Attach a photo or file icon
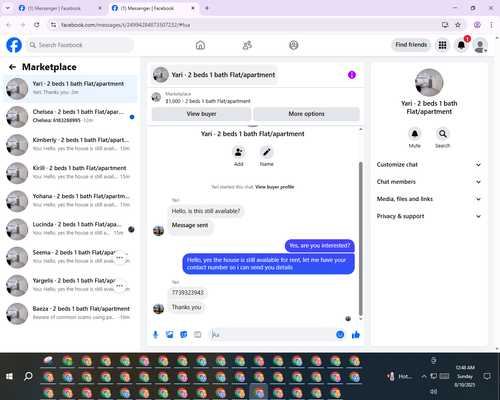This screenshot has height=400, width=500. [x=170, y=335]
